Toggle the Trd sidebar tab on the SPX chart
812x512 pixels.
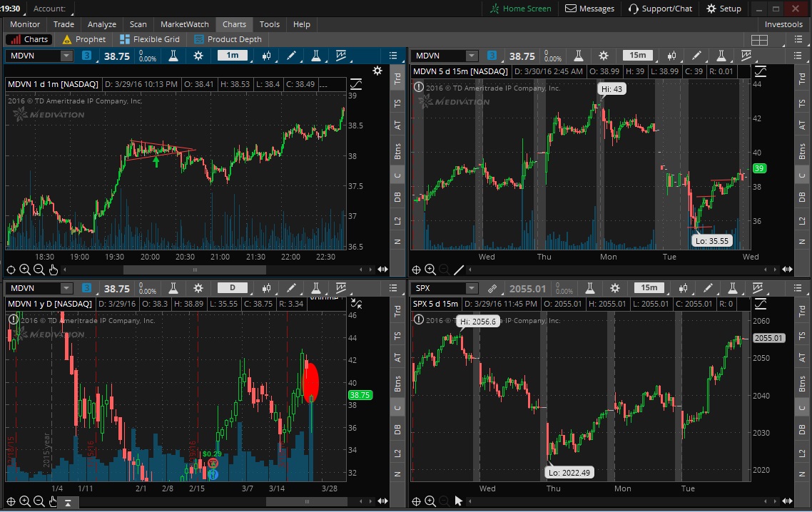pos(802,311)
